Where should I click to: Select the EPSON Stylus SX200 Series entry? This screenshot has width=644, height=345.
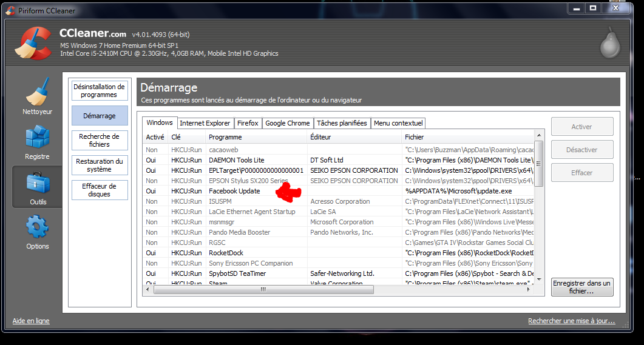pos(339,181)
